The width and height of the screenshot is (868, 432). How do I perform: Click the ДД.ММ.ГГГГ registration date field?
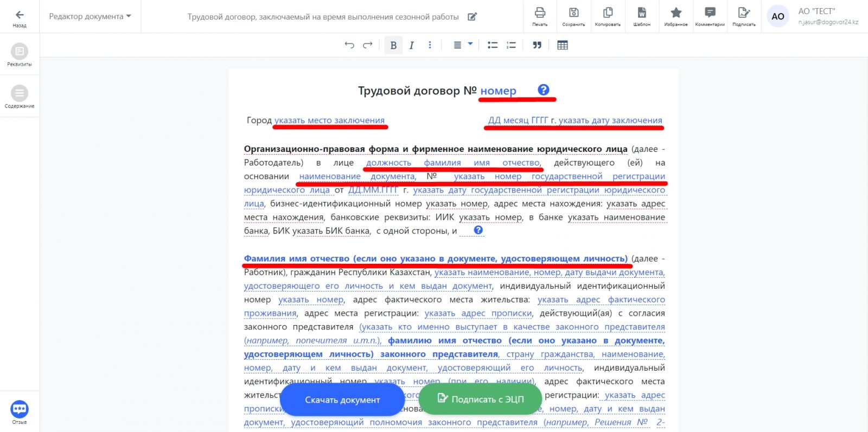[373, 189]
